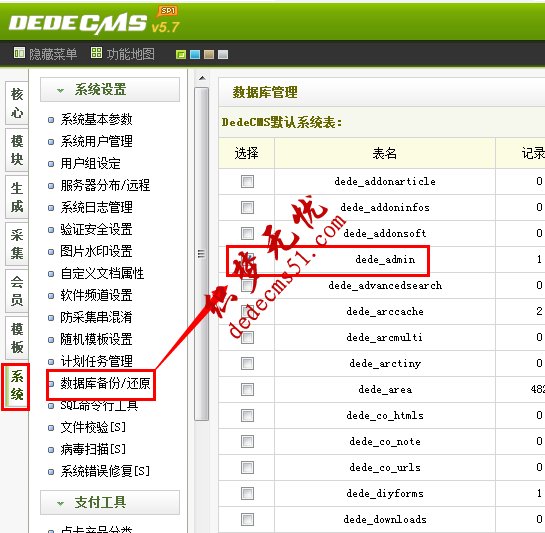Check the dede_co_note table checkbox
The width and height of the screenshot is (545, 533).
click(x=247, y=442)
